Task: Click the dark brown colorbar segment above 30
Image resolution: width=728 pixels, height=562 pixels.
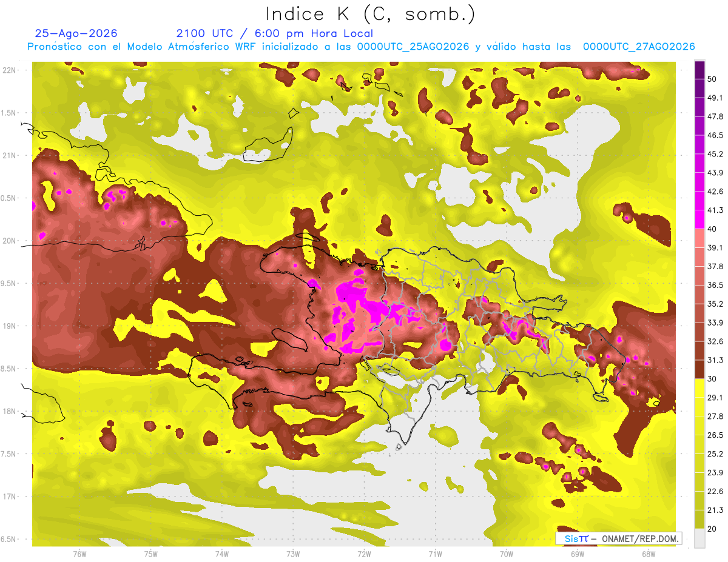Action: (699, 369)
